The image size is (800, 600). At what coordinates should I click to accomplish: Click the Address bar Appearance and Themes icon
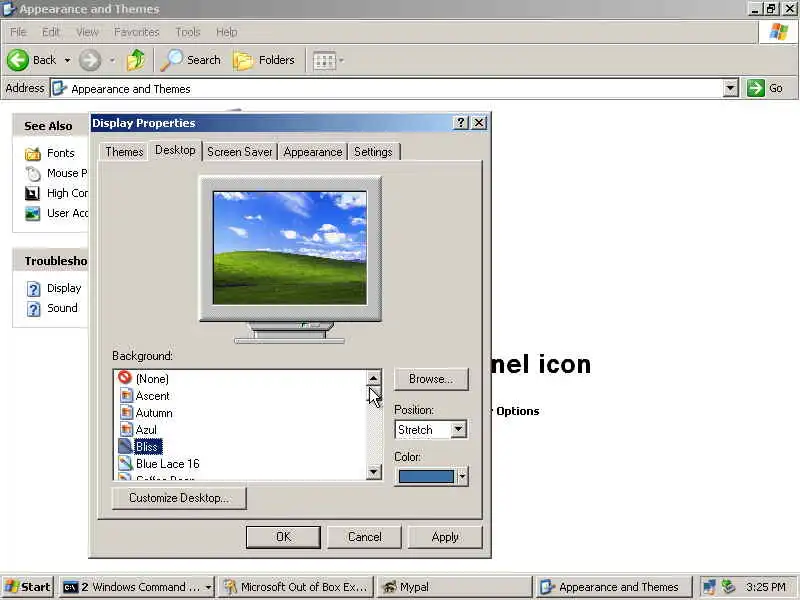tap(60, 88)
